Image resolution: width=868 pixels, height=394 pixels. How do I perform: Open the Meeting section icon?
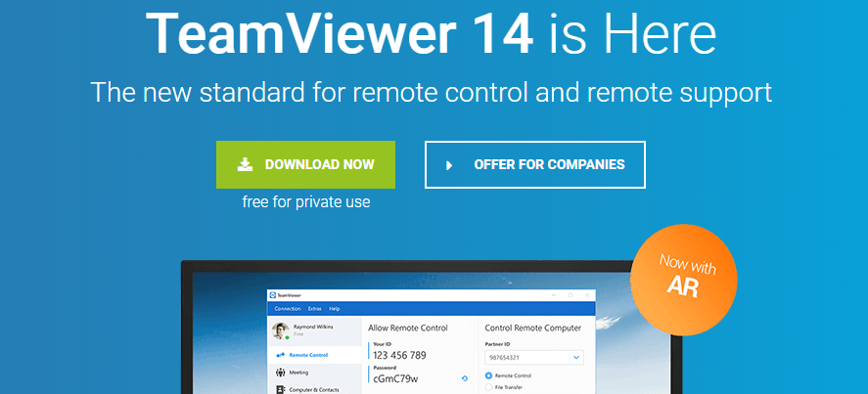(x=280, y=372)
